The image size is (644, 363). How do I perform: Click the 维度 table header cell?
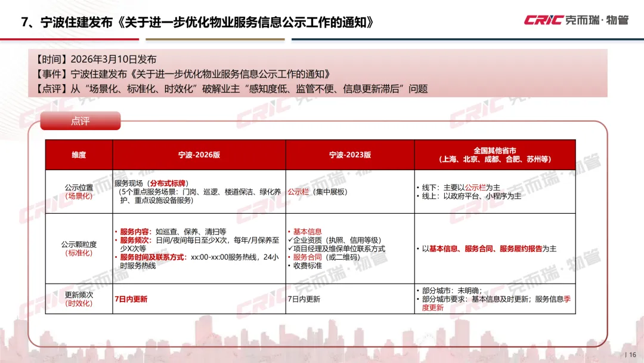(x=79, y=155)
